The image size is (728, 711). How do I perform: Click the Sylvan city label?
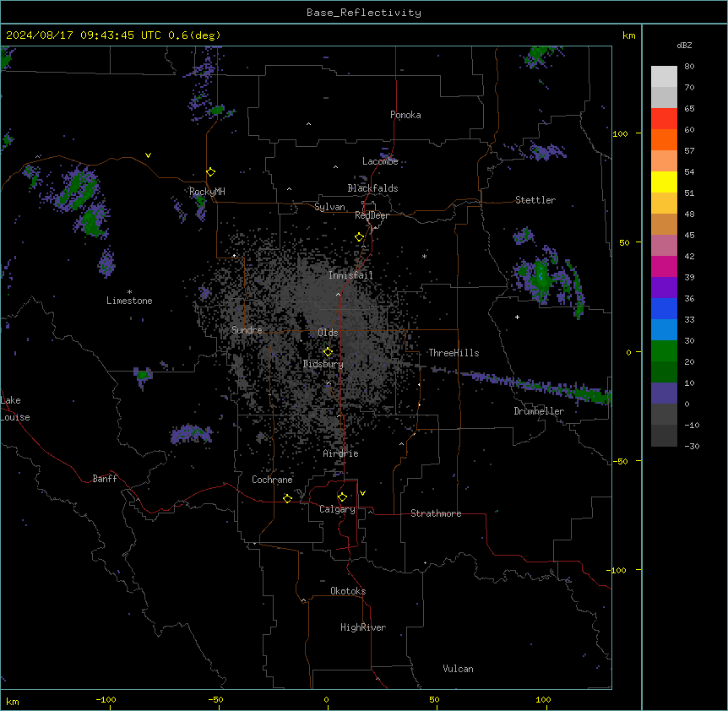[329, 207]
